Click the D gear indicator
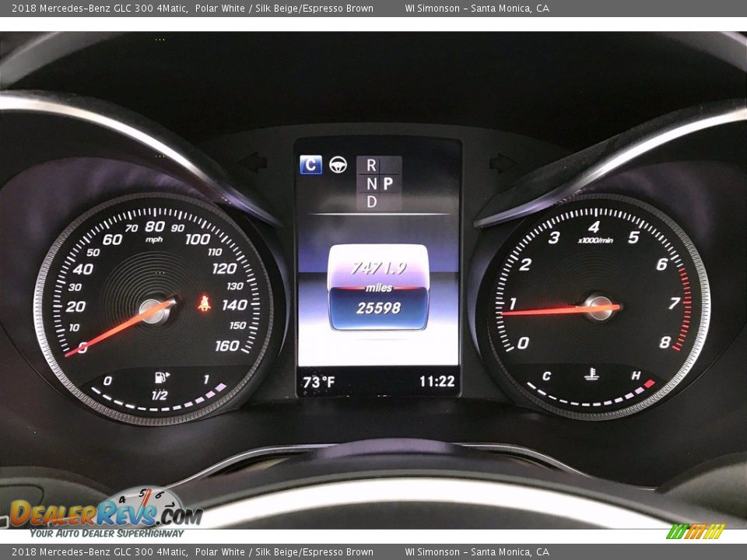Image resolution: width=747 pixels, height=560 pixels. click(x=372, y=202)
